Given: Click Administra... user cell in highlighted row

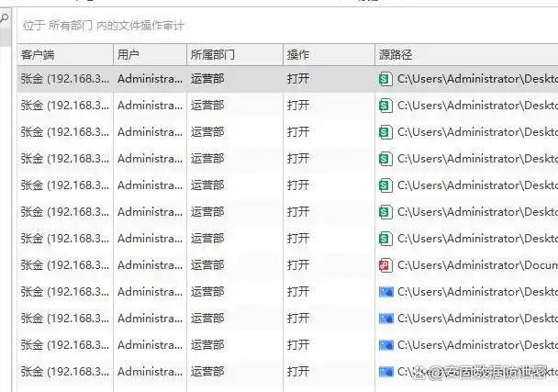Looking at the screenshot, I should coord(150,79).
